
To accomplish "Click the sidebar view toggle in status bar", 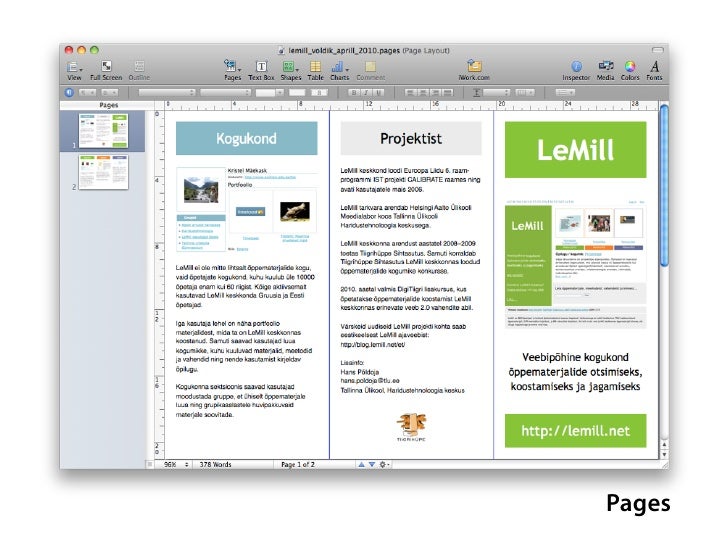I will (x=150, y=464).
